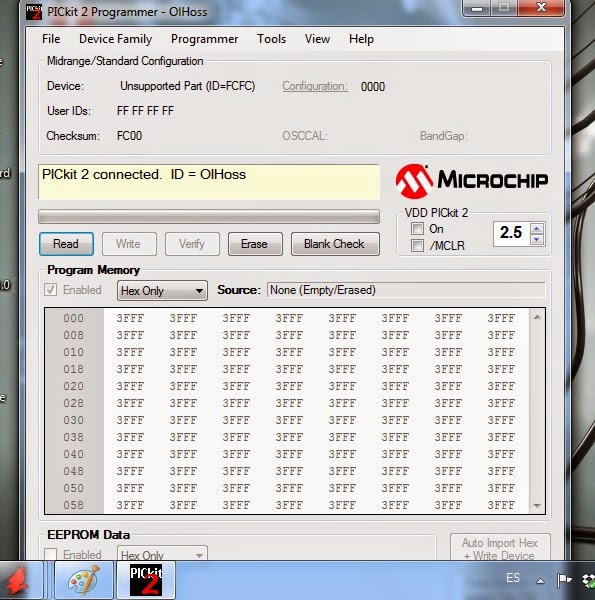Open Program Memory Hex Only dropdown
The width and height of the screenshot is (595, 600).
point(162,291)
